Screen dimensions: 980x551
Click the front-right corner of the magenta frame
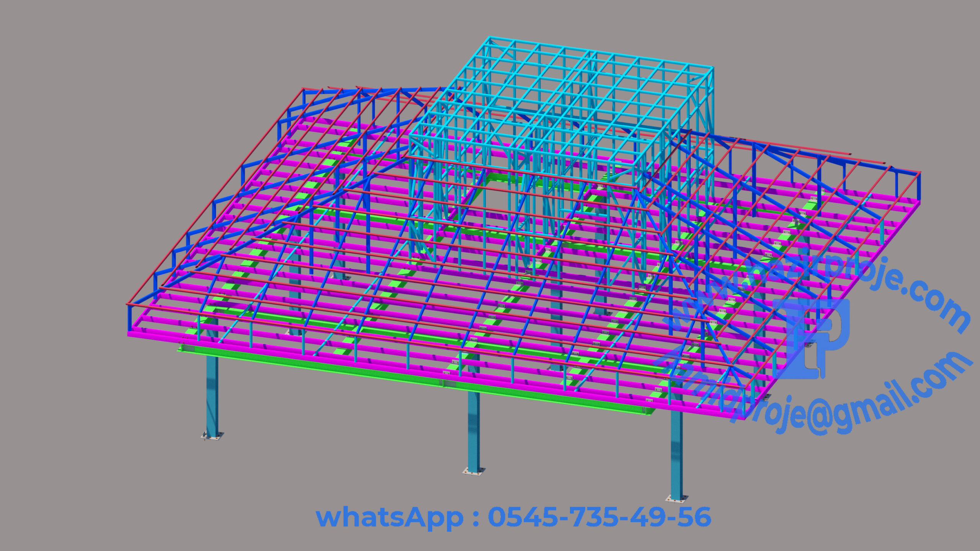pos(743,416)
